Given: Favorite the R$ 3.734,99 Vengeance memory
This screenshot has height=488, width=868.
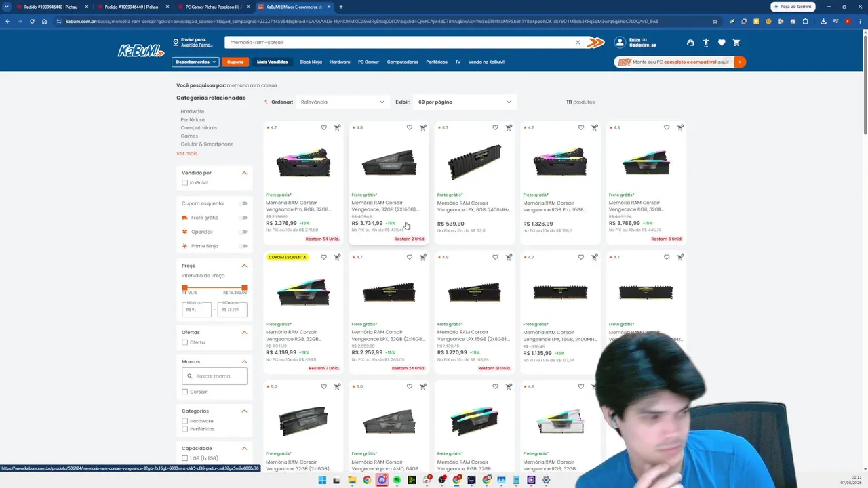Looking at the screenshot, I should [410, 127].
